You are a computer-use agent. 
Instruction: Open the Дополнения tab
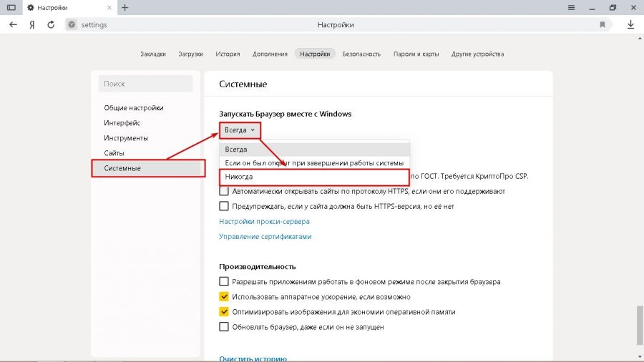[270, 54]
